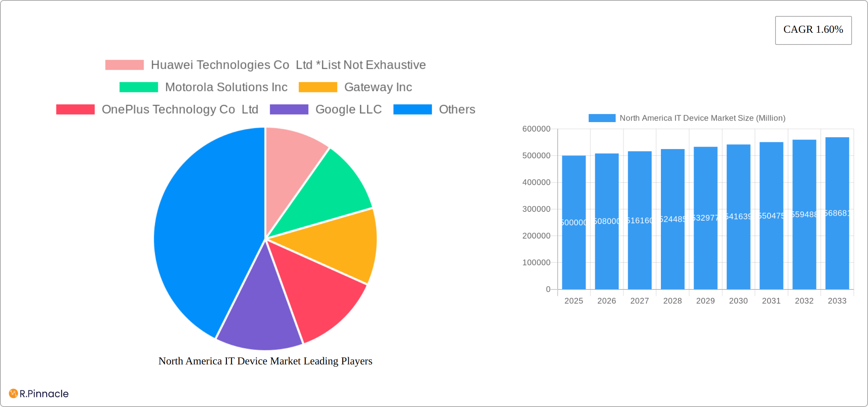
Task: Click the pie chart title Leading Players
Action: coord(265,361)
